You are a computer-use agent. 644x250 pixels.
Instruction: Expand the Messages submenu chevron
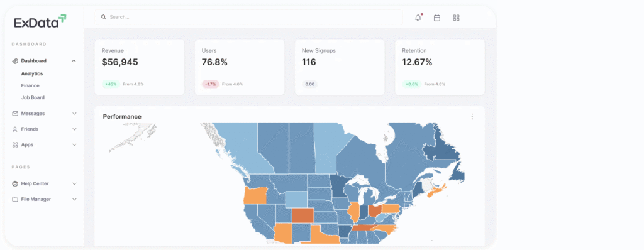[x=74, y=113]
